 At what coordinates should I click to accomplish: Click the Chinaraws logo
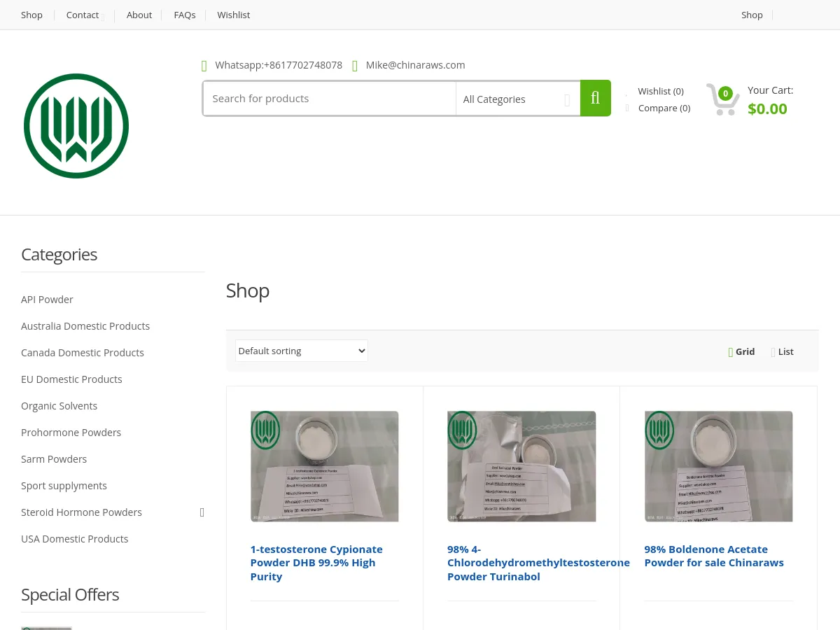click(x=76, y=125)
